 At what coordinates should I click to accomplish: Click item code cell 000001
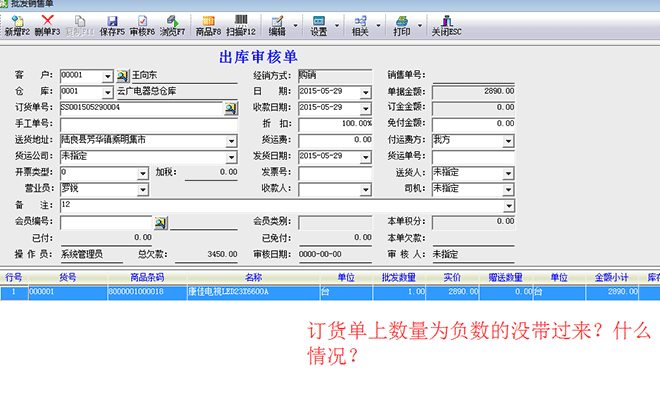[x=68, y=292]
